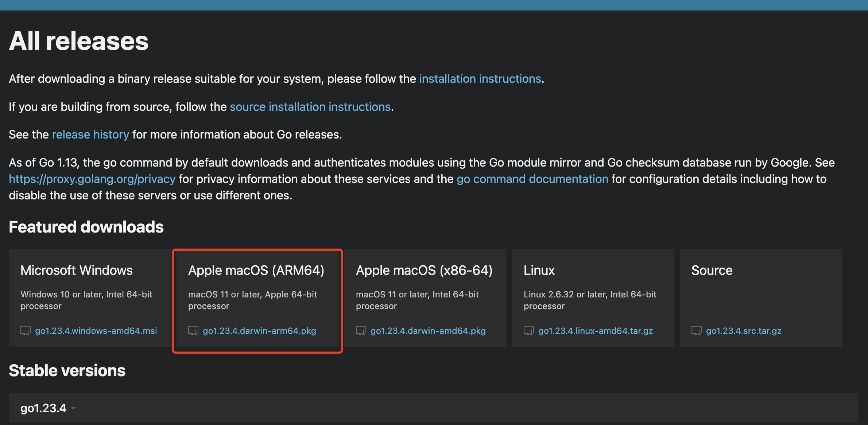The height and width of the screenshot is (425, 868).
Task: Open the go command documentation link
Action: coord(532,179)
